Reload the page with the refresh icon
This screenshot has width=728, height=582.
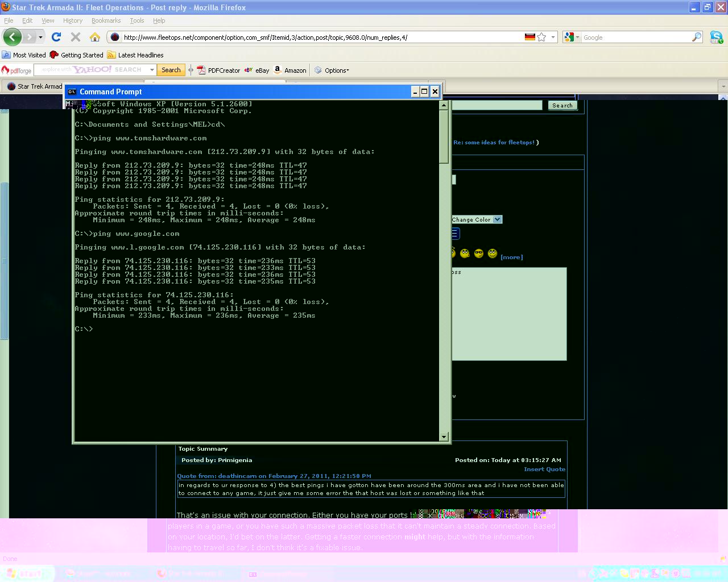pyautogui.click(x=56, y=38)
